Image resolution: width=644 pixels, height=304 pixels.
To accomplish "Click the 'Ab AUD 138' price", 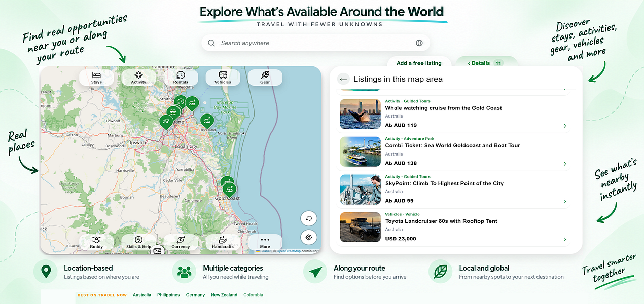I will pos(401,163).
